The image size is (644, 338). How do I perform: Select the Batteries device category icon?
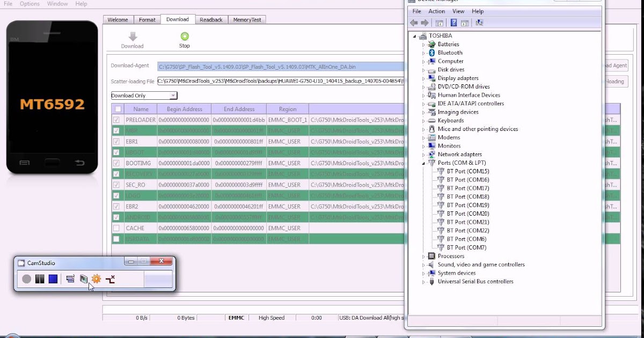431,44
